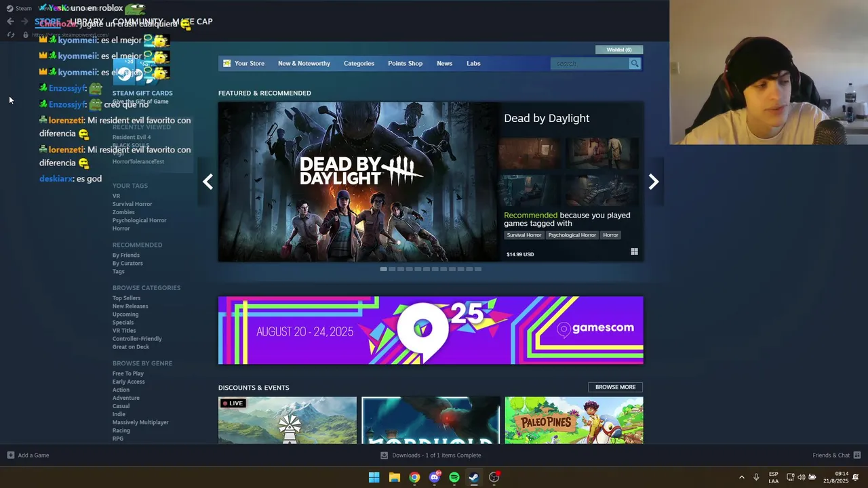Screen dimensions: 868x488
Task: Click the Survival Horror tag on featured game
Action: tap(524, 235)
